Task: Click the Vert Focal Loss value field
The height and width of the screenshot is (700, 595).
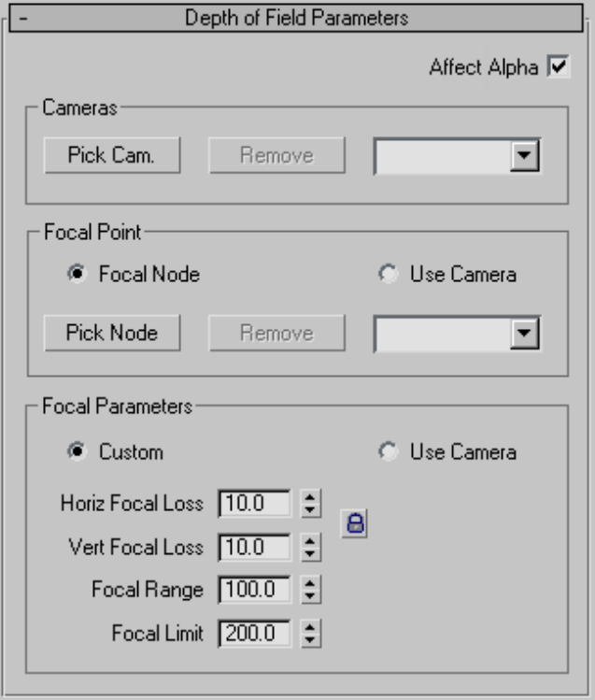Action: [253, 547]
